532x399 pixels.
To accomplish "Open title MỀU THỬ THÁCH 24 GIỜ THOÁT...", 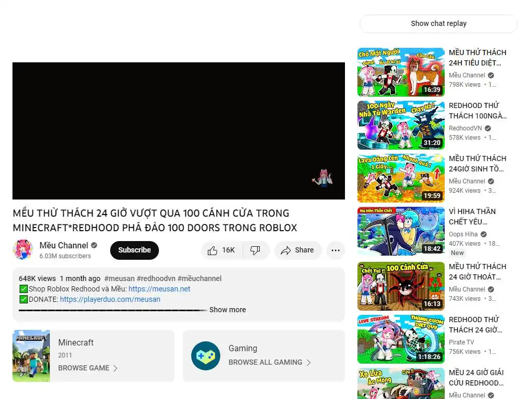I will coord(477,271).
